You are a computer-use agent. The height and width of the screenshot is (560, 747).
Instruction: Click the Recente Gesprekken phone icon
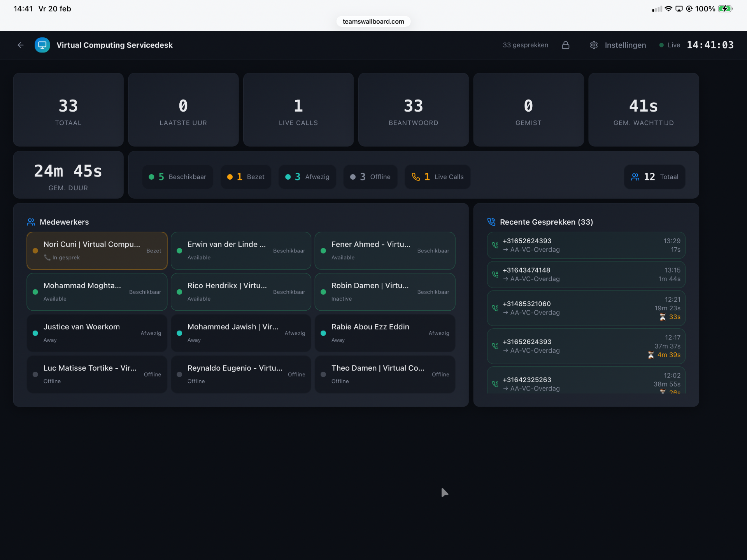pos(491,222)
